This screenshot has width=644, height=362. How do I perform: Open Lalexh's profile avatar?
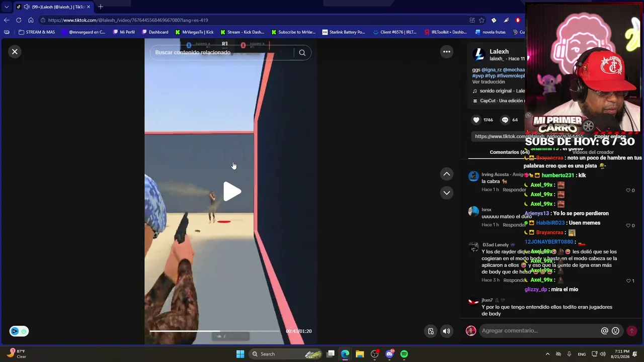click(479, 54)
